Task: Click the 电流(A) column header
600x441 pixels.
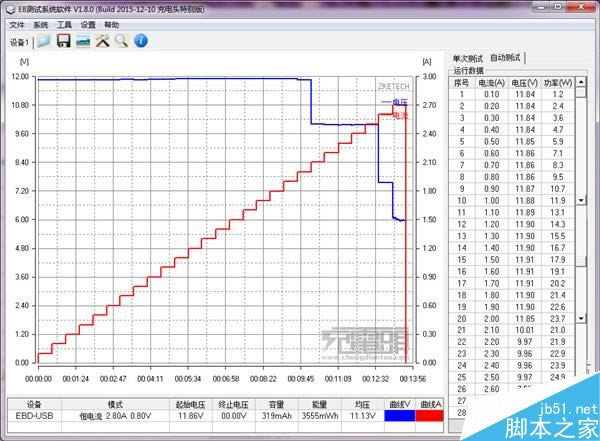Action: click(492, 83)
